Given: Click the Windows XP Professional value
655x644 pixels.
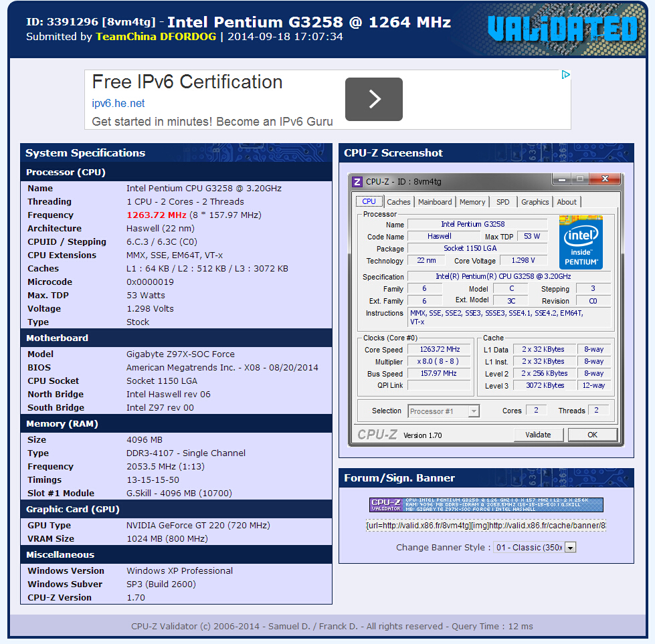Looking at the screenshot, I should 179,571.
